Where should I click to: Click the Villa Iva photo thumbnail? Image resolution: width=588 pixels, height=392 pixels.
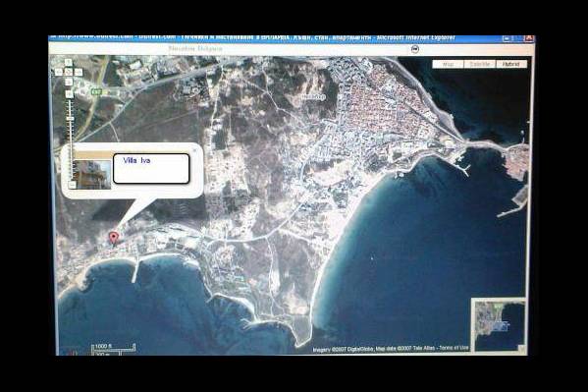click(x=92, y=174)
